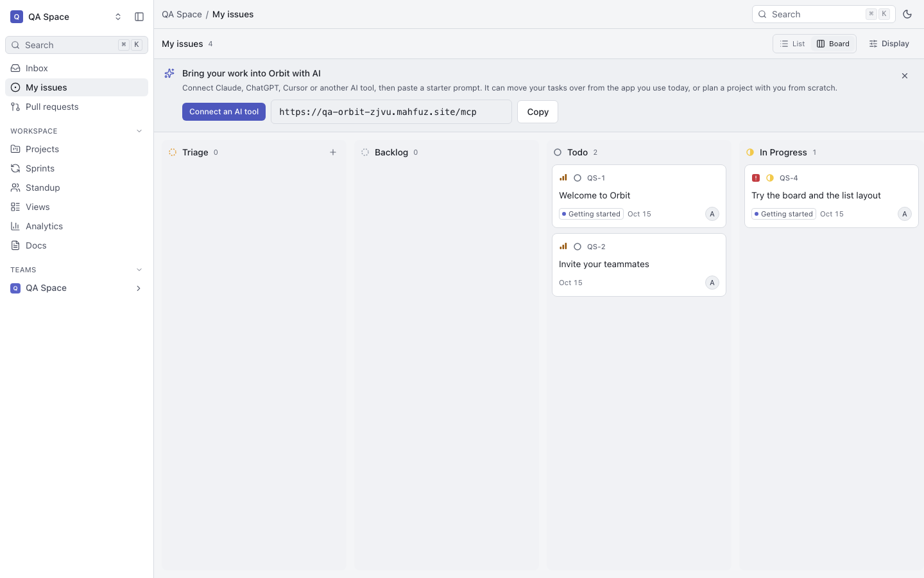
Task: Open Standup in the sidebar
Action: pos(76,188)
